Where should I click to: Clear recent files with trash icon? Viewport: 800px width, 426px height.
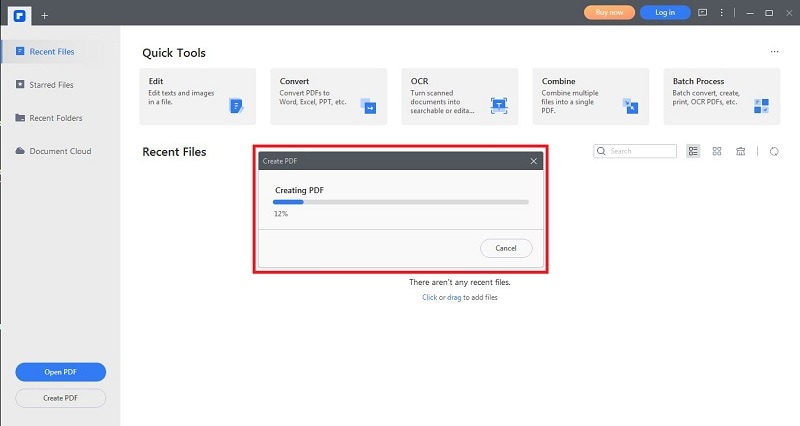741,152
